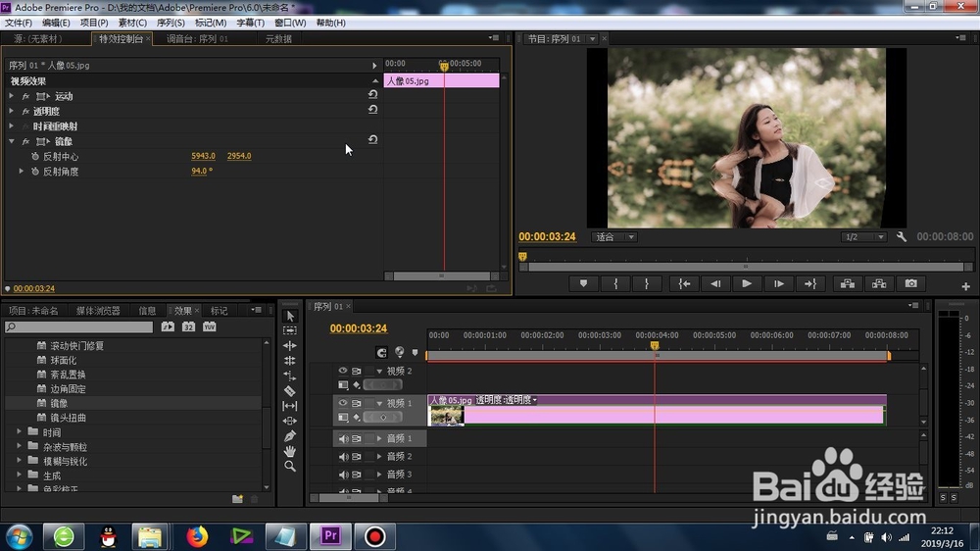Open the 文件(F) menu
This screenshot has height=551, width=980.
19,23
